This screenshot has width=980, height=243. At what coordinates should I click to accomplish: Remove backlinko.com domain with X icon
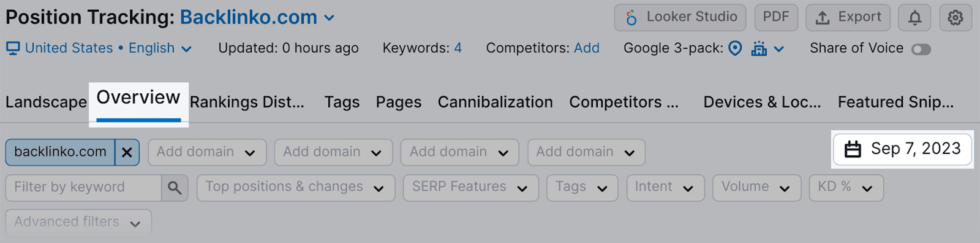[x=127, y=152]
